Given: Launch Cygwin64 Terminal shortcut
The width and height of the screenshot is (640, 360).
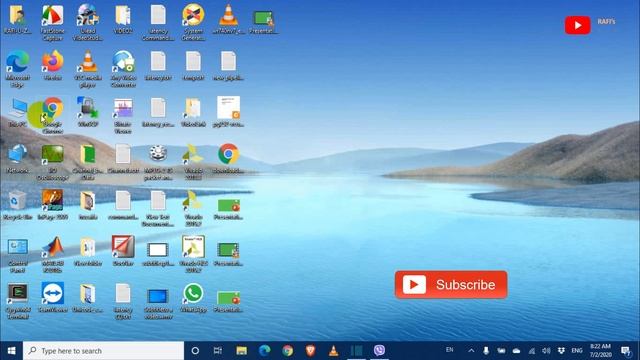Looking at the screenshot, I should (x=18, y=302).
